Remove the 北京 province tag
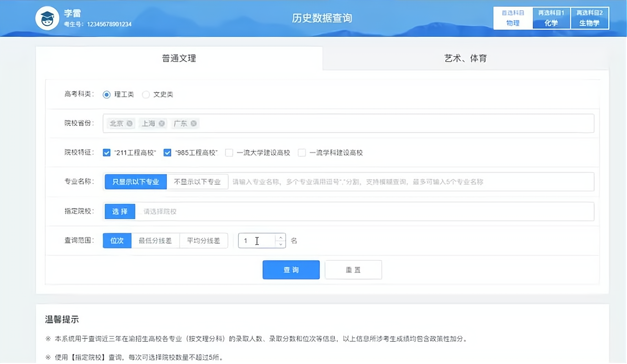The width and height of the screenshot is (627, 364). pyautogui.click(x=129, y=123)
